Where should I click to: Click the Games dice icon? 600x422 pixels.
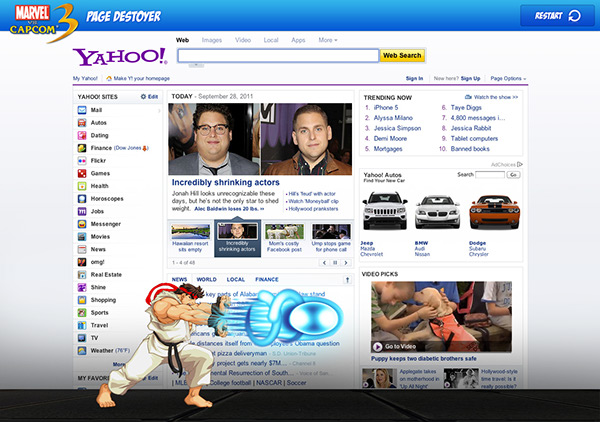tap(82, 173)
